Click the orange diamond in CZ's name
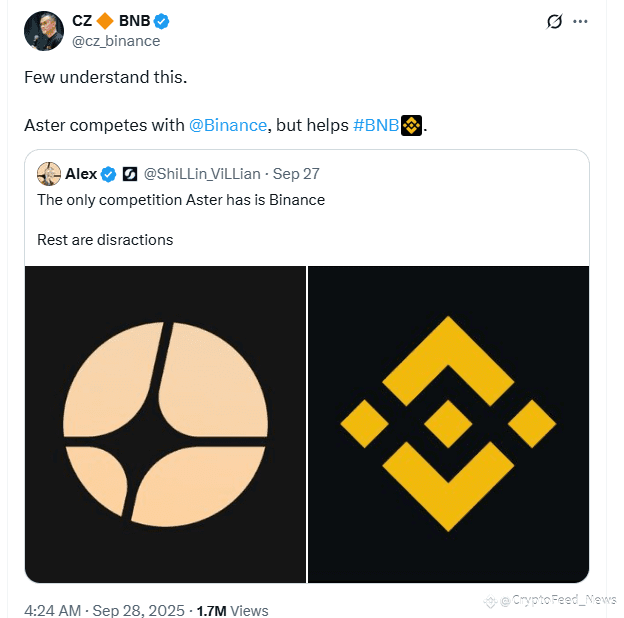The width and height of the screenshot is (624, 618). [105, 21]
